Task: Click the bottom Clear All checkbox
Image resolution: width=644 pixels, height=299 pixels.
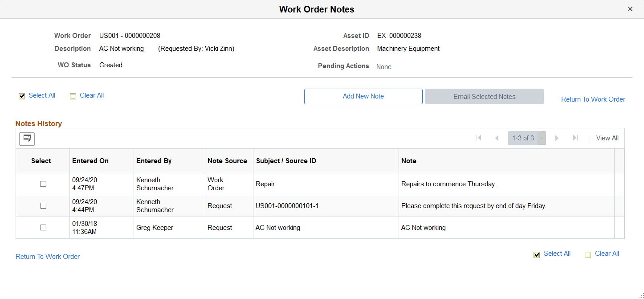Action: click(588, 254)
